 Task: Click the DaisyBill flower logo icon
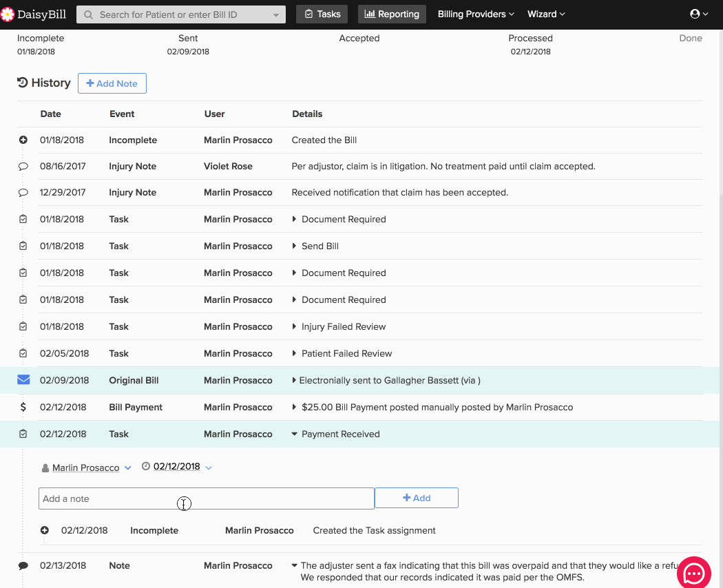(7, 14)
